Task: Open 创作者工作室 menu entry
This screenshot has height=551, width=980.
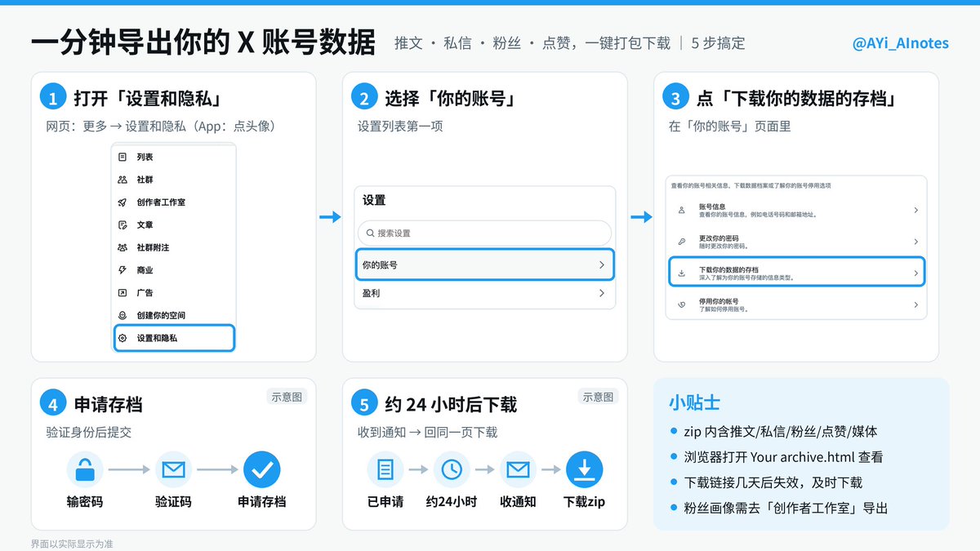Action: pos(173,202)
